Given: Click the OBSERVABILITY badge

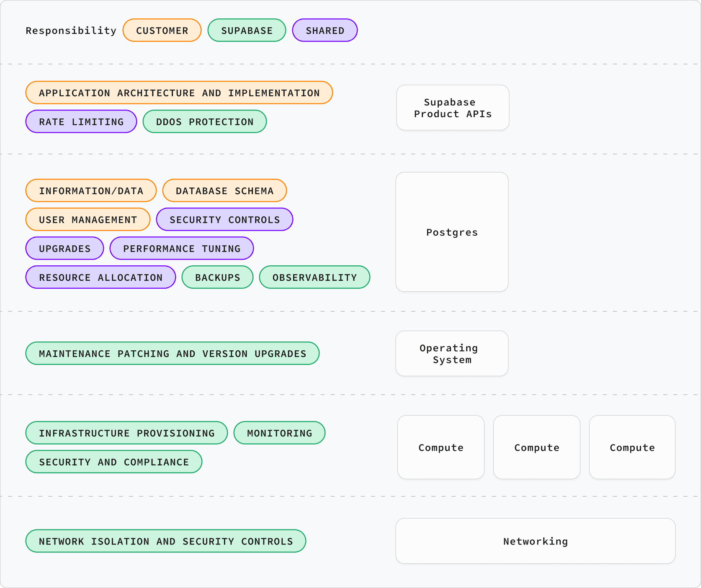Looking at the screenshot, I should click(x=314, y=277).
